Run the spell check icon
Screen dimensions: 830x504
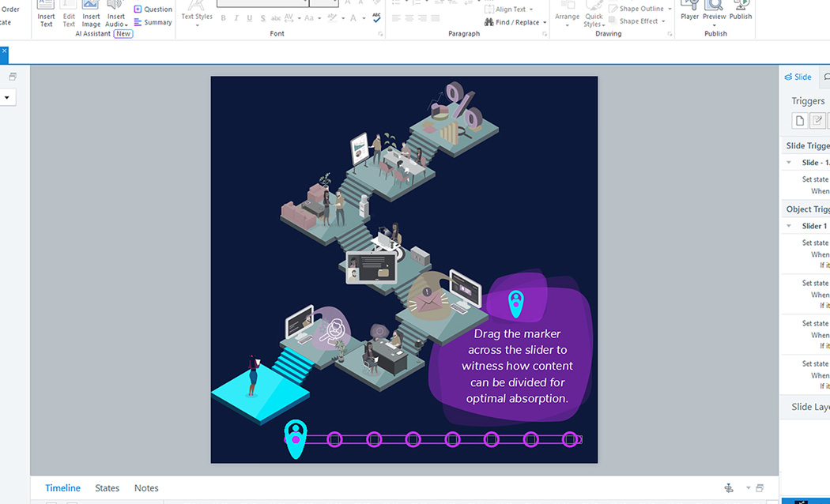point(376,17)
